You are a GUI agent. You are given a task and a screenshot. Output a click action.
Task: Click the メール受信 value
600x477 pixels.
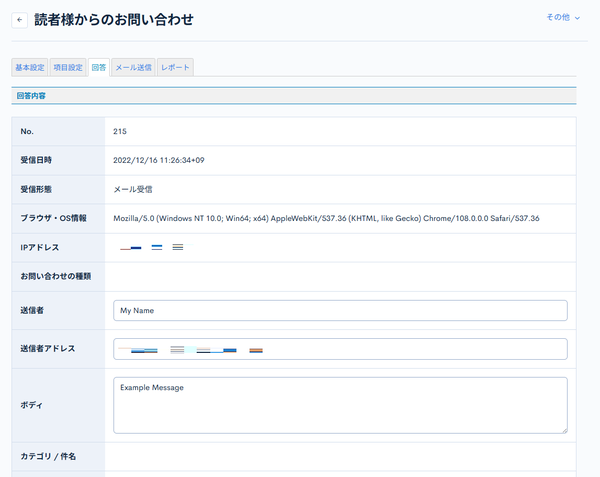pos(133,189)
